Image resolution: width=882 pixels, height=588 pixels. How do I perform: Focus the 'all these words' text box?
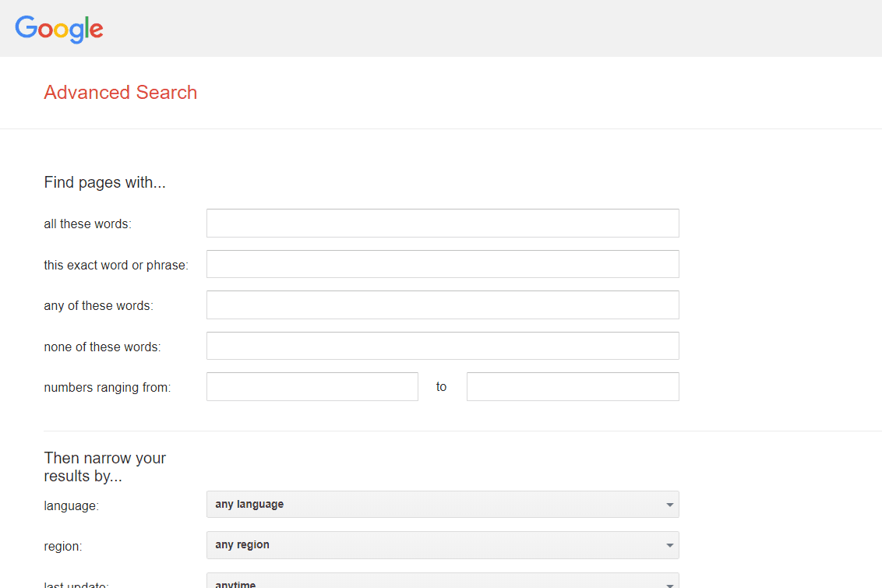(x=442, y=224)
